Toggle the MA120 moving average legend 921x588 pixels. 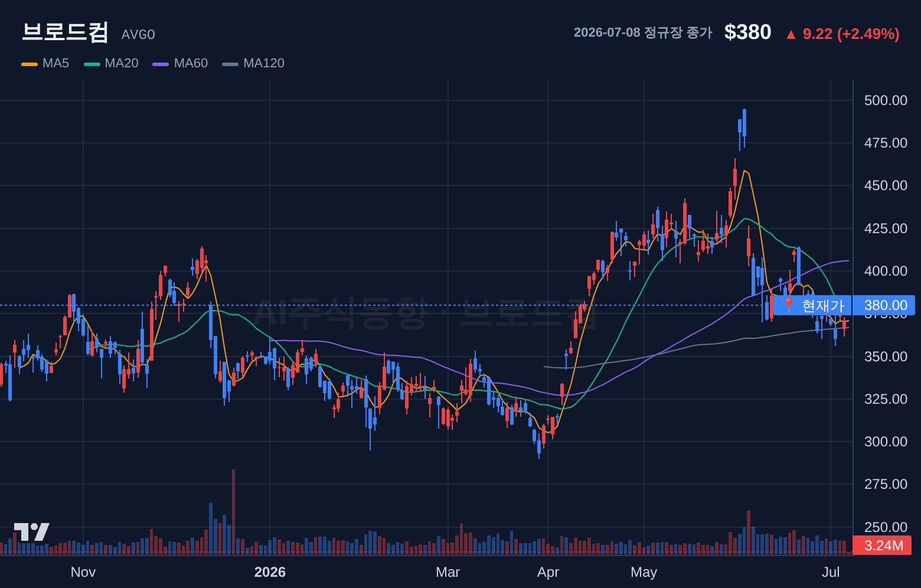[253, 63]
